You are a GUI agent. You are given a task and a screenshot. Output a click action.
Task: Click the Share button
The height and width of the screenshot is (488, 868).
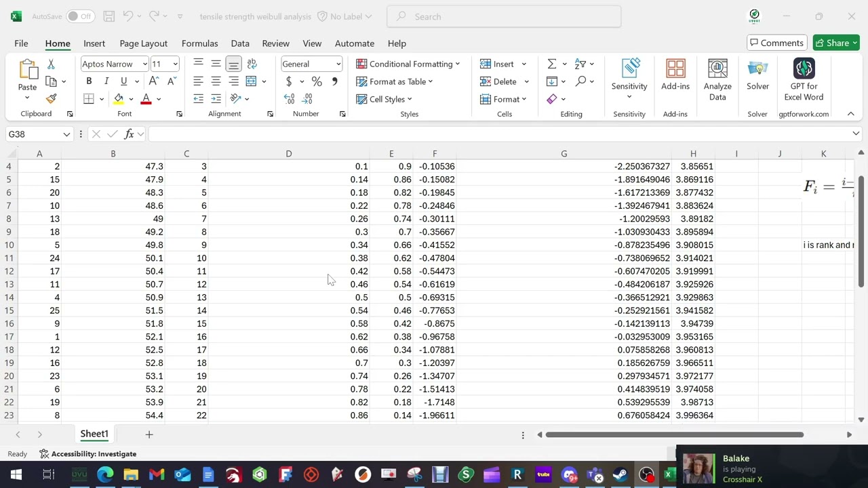(x=837, y=43)
